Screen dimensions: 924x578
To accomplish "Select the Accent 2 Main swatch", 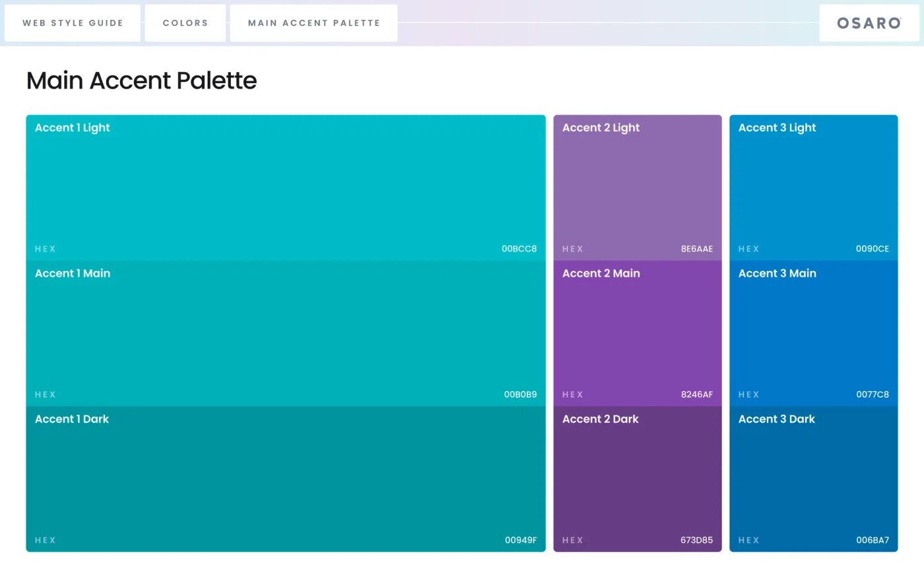I will coord(638,333).
